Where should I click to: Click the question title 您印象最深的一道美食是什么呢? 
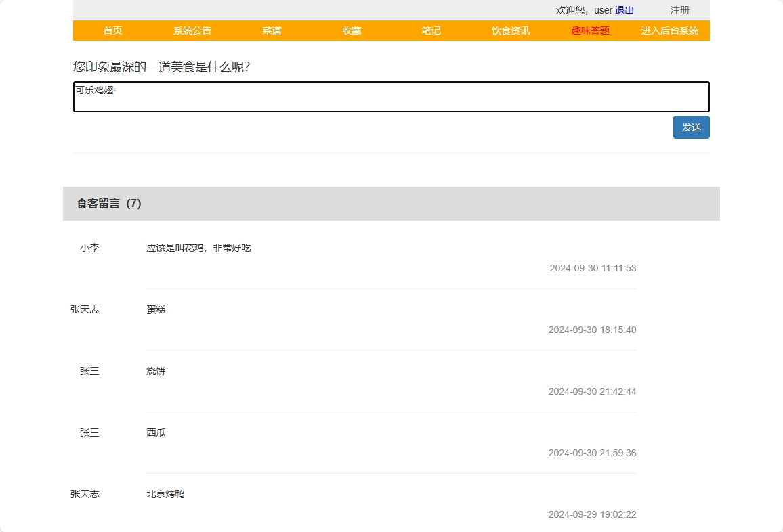(x=160, y=68)
